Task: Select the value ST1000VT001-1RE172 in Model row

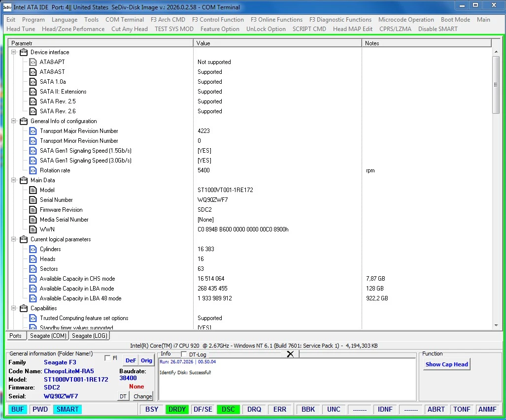Action: pos(225,190)
